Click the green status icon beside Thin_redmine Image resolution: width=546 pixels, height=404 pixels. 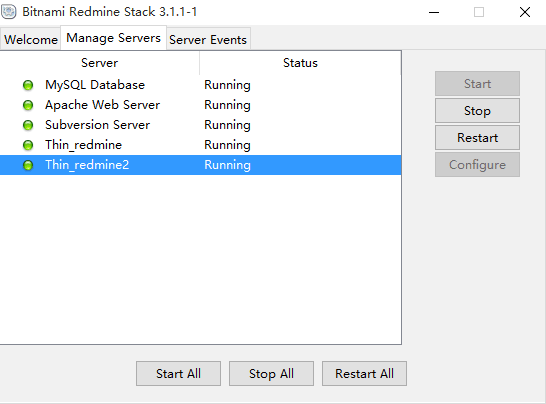tap(28, 145)
